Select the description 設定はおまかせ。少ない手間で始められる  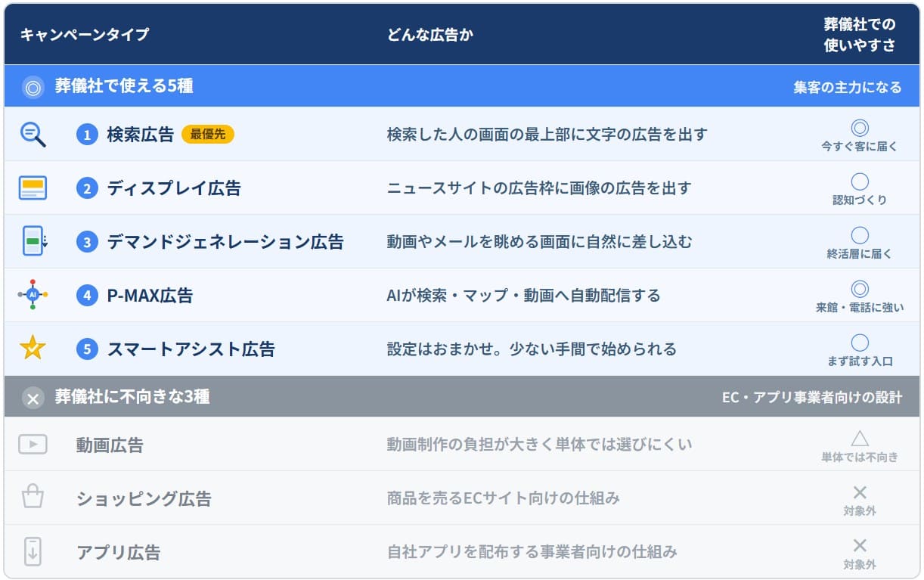532,349
